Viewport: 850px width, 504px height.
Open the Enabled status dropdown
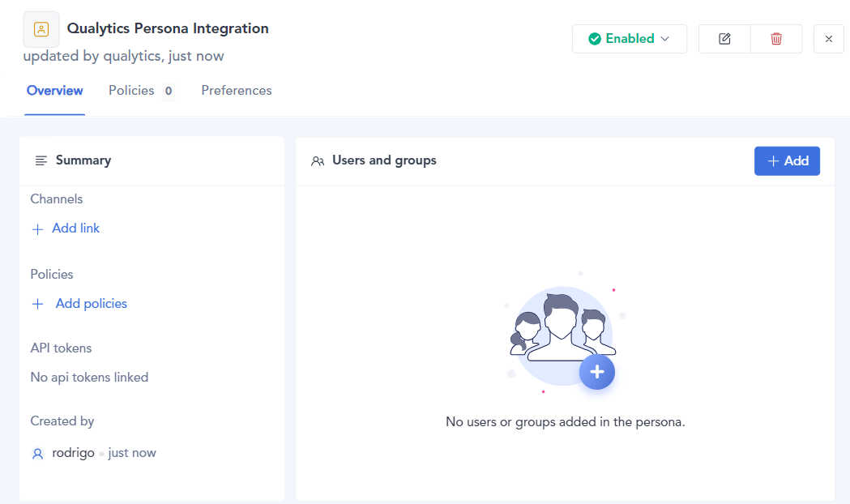(x=630, y=39)
